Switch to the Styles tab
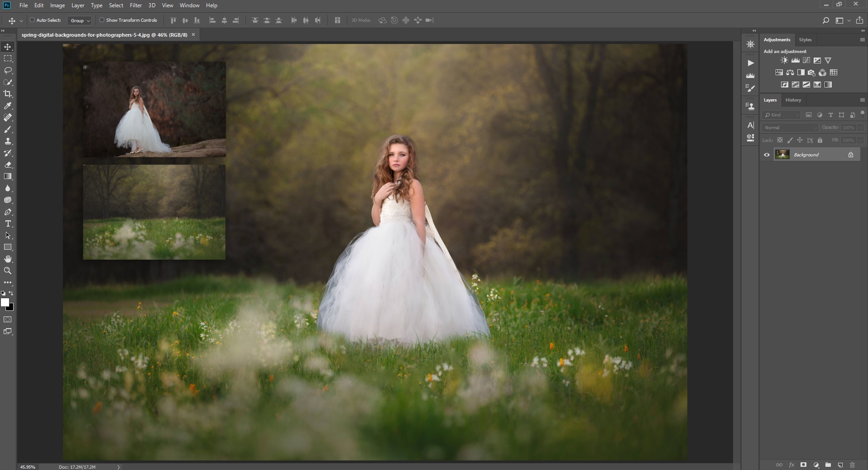 coord(805,40)
